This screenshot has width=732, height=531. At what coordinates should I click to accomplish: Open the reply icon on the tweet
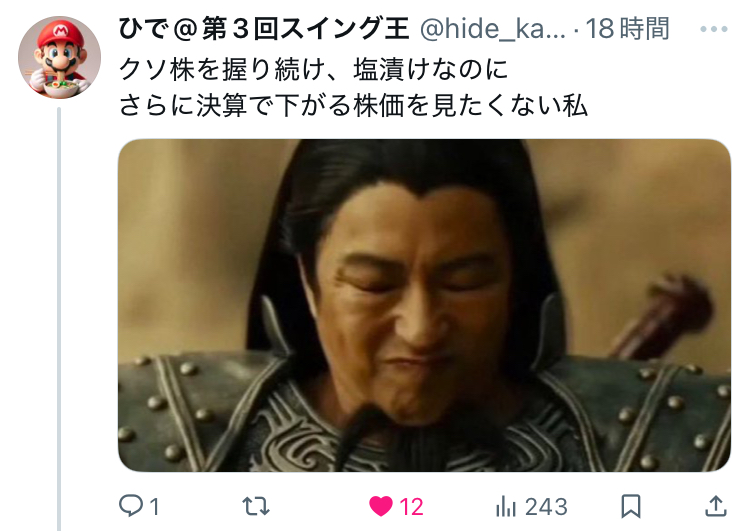(x=131, y=506)
